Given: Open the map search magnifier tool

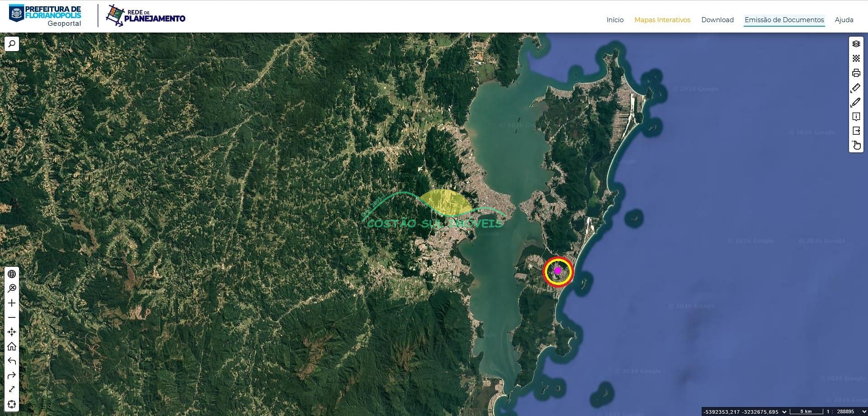Looking at the screenshot, I should [12, 44].
